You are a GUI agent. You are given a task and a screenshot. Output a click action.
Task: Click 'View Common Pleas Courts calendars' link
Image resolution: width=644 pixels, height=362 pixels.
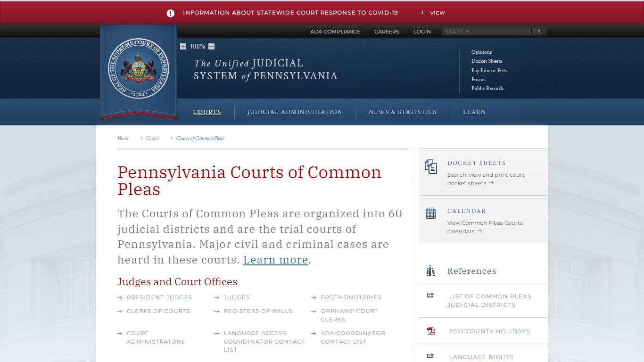pyautogui.click(x=485, y=227)
